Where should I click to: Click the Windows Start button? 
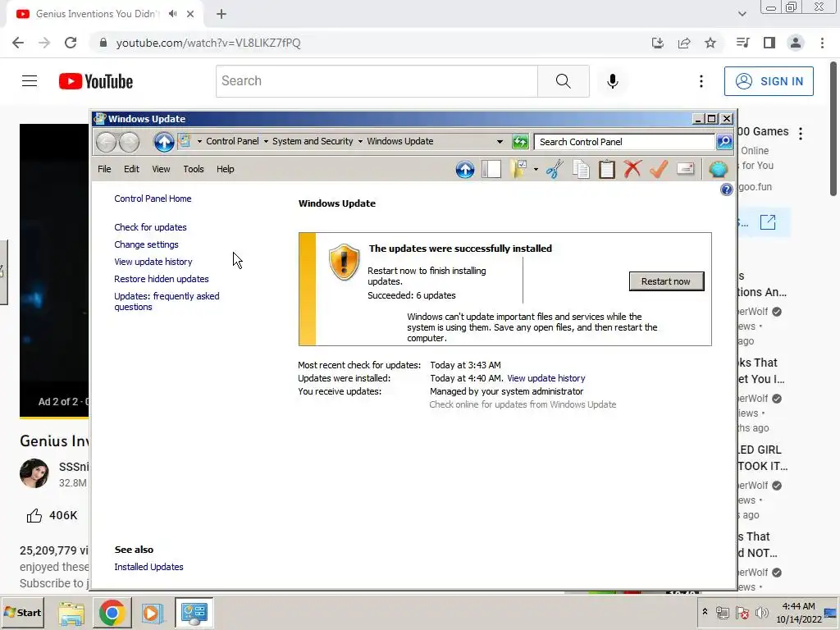(22, 612)
